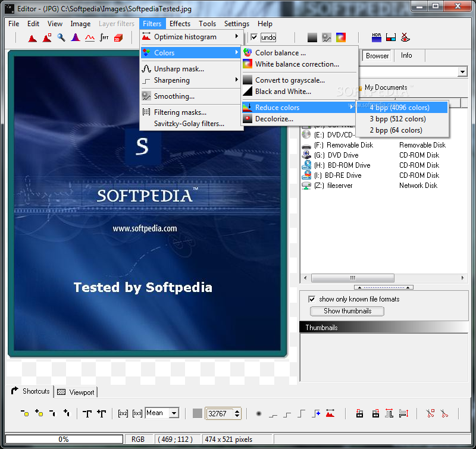Click the soft round dot brush icon
The height and width of the screenshot is (449, 476).
(x=259, y=413)
